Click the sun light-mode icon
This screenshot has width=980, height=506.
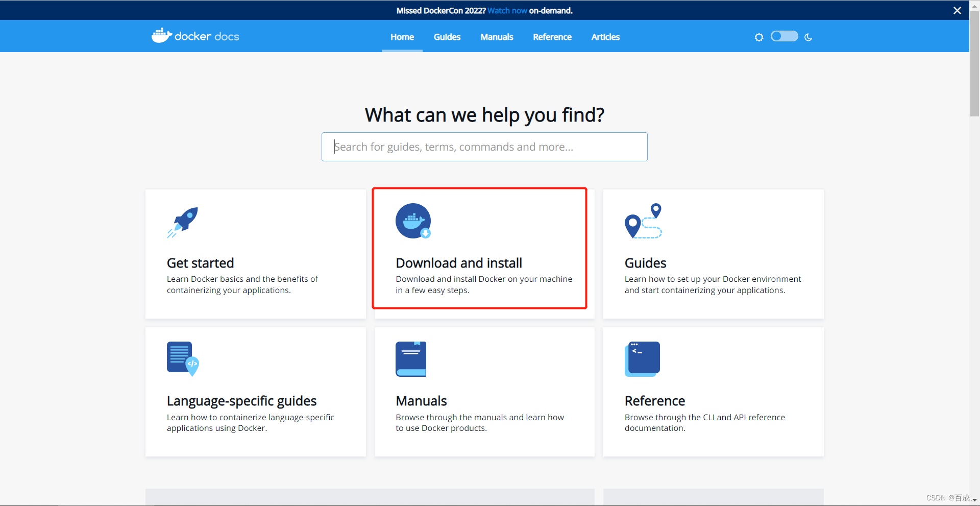pos(759,37)
